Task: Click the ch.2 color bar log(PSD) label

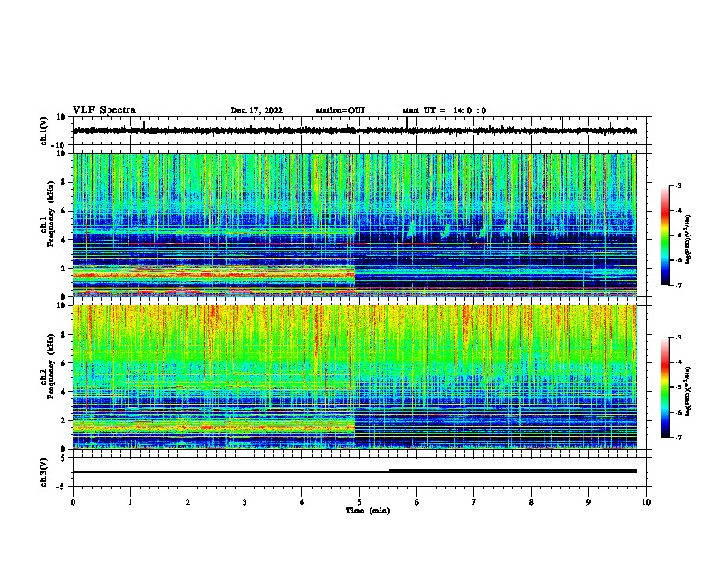Action: pyautogui.click(x=688, y=392)
